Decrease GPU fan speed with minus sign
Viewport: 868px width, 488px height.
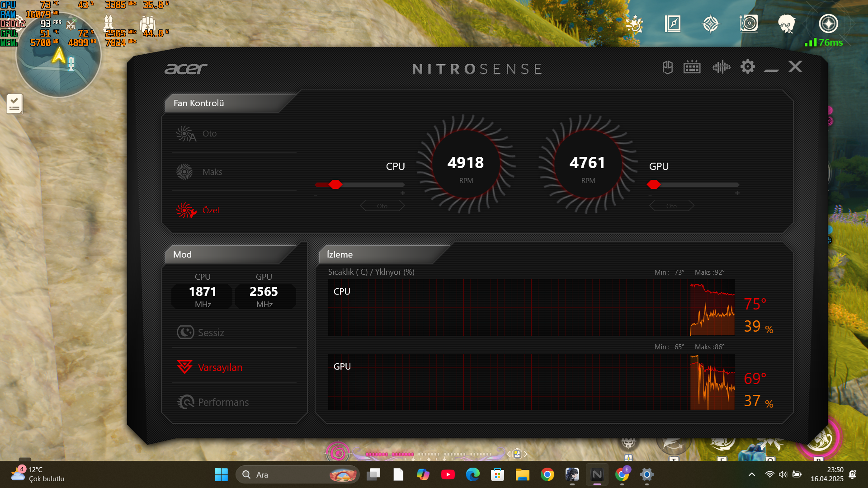click(650, 195)
